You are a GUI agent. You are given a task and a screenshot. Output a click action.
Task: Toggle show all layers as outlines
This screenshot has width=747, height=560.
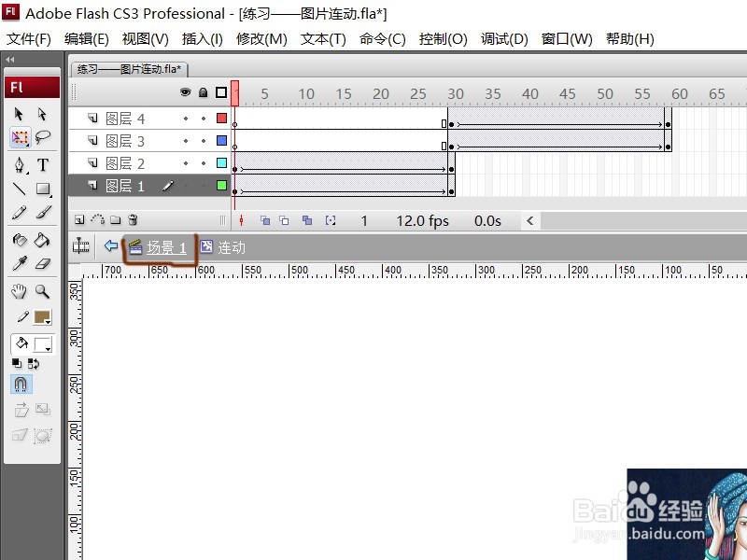(x=221, y=91)
